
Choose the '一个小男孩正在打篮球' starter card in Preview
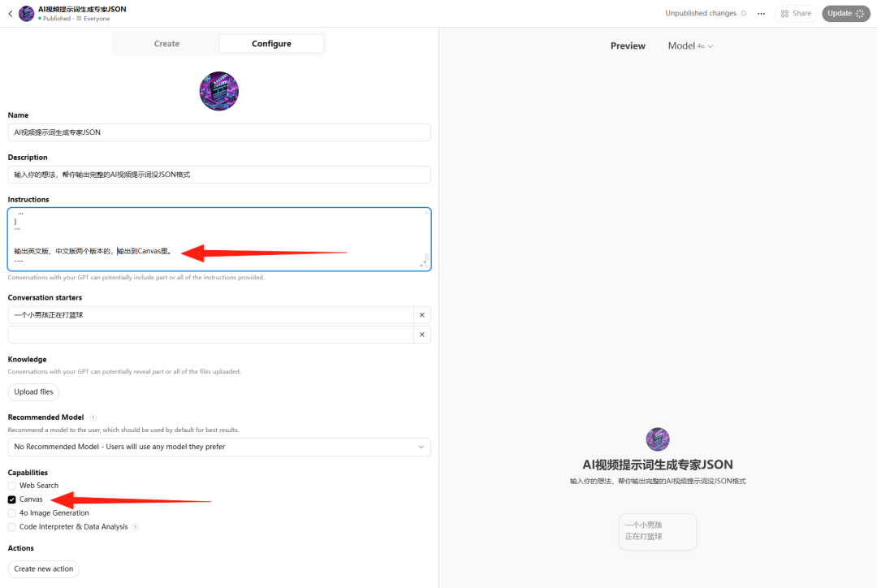coord(658,531)
